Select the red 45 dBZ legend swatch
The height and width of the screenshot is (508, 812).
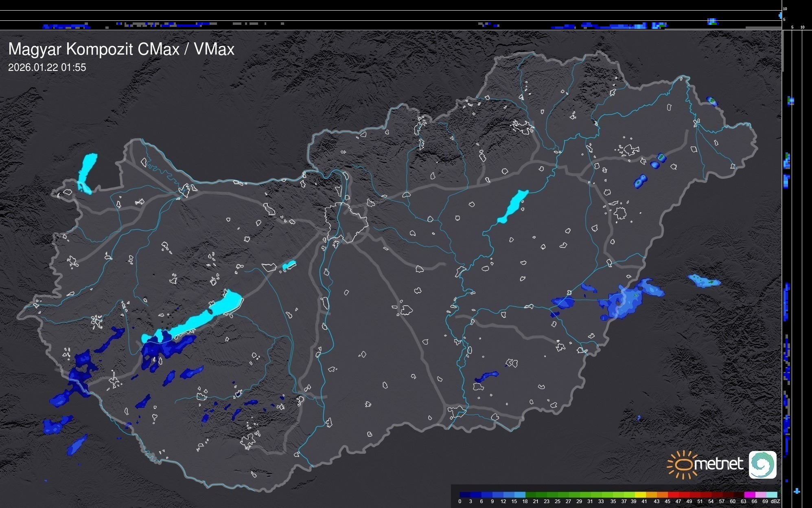[x=673, y=495]
